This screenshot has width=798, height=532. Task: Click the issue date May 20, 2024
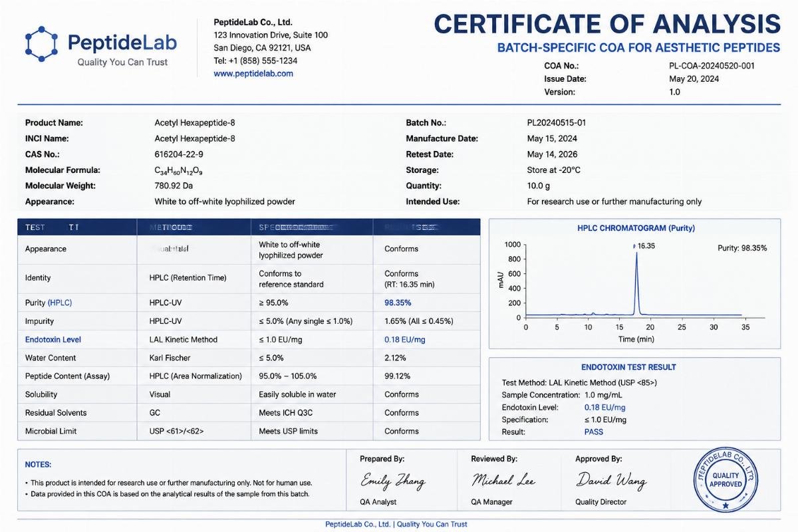[694, 78]
